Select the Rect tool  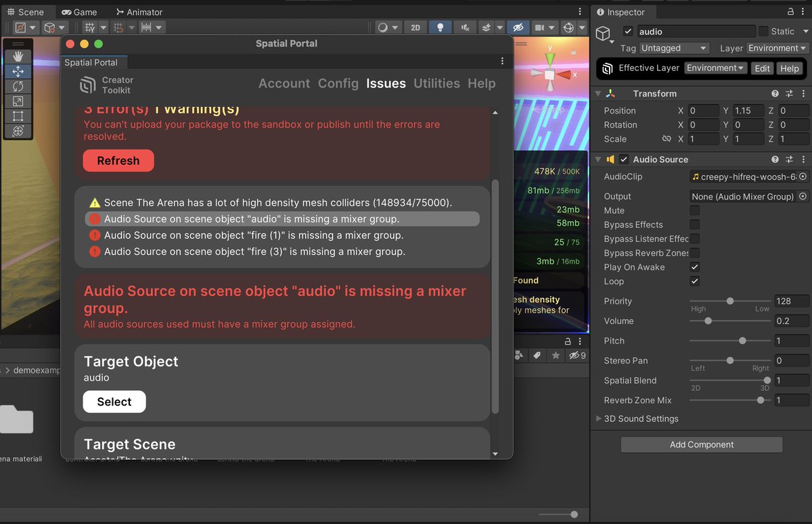(18, 116)
